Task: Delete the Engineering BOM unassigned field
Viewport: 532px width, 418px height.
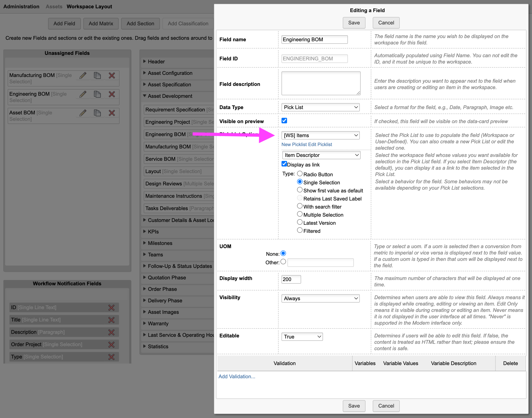Action: tap(112, 94)
